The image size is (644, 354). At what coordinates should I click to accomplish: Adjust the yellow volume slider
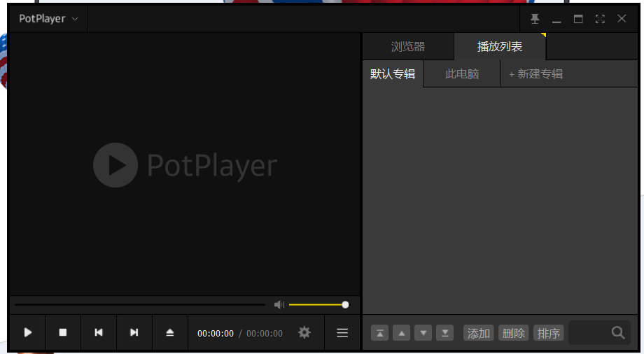click(x=318, y=305)
